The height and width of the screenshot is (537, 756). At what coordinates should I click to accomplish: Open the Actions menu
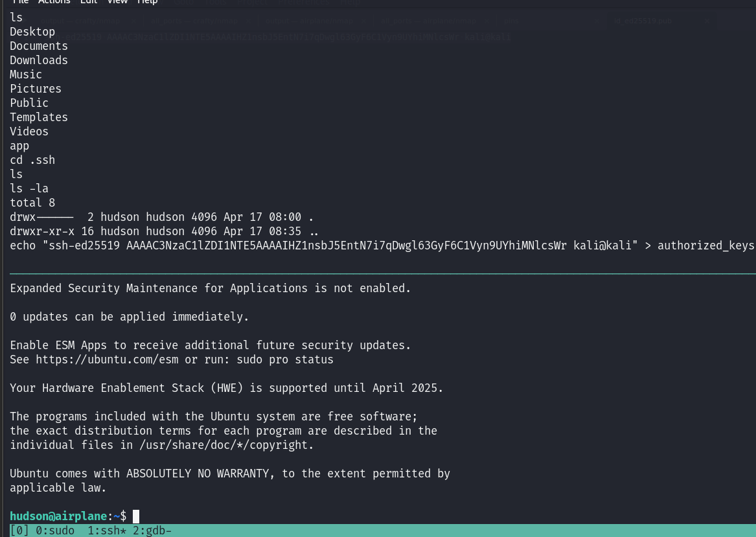(x=54, y=2)
